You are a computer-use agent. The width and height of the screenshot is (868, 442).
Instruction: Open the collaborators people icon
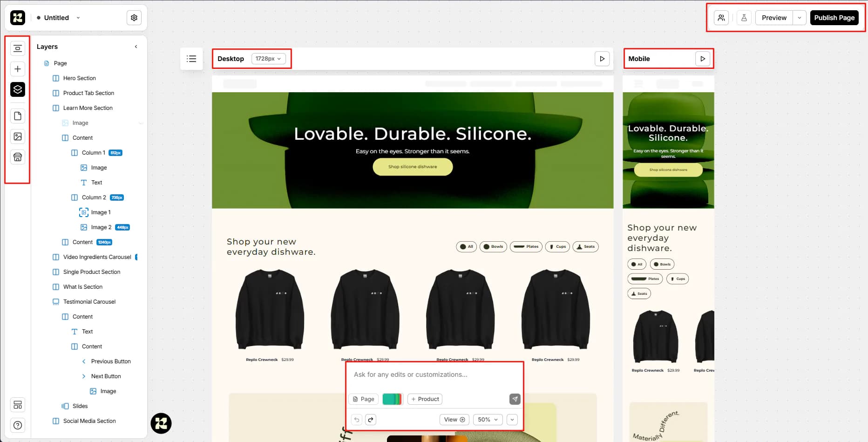pyautogui.click(x=721, y=18)
